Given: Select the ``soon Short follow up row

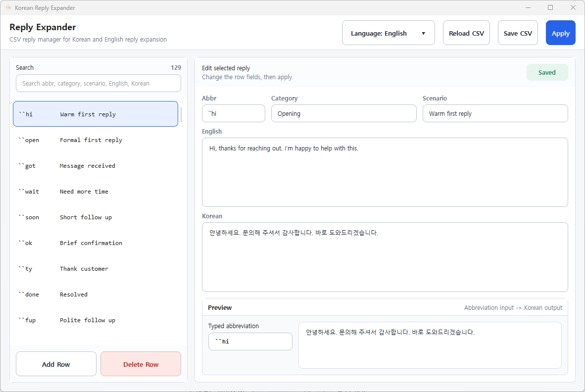Looking at the screenshot, I should tap(96, 217).
